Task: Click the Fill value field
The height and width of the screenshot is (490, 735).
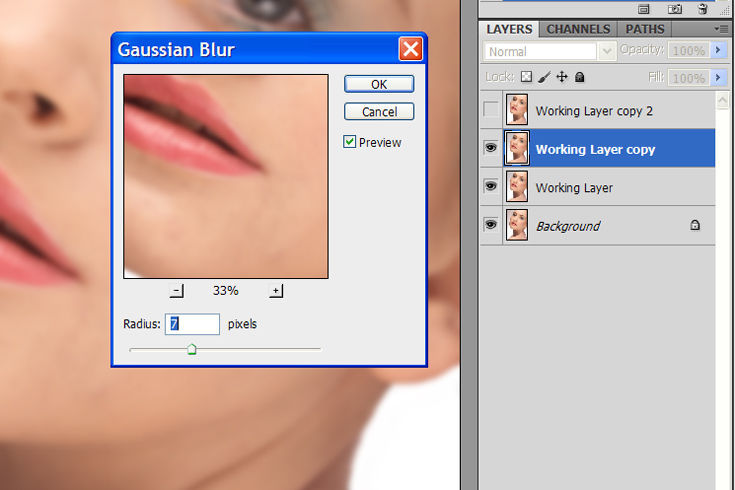Action: [689, 77]
